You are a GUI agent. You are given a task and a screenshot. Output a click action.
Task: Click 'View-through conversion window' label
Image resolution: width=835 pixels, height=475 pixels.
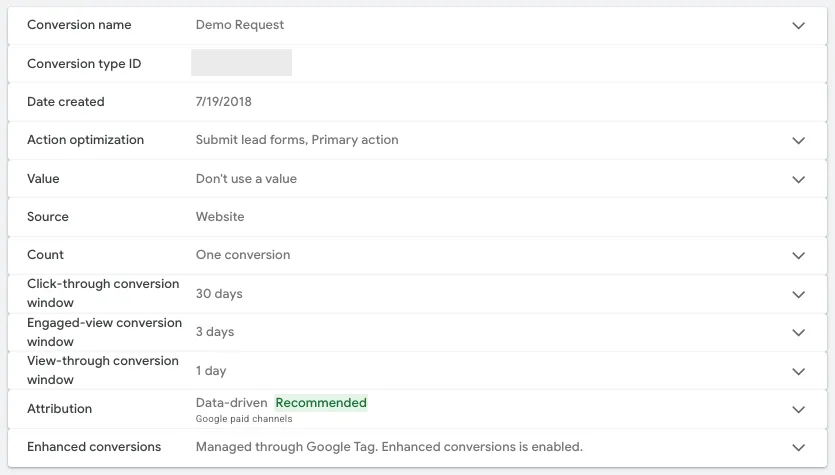coord(103,371)
